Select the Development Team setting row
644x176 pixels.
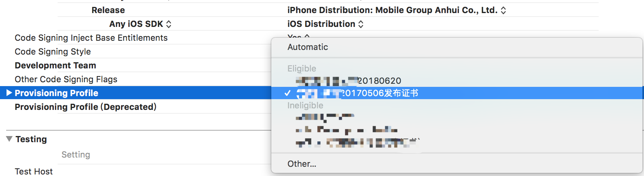pyautogui.click(x=55, y=66)
